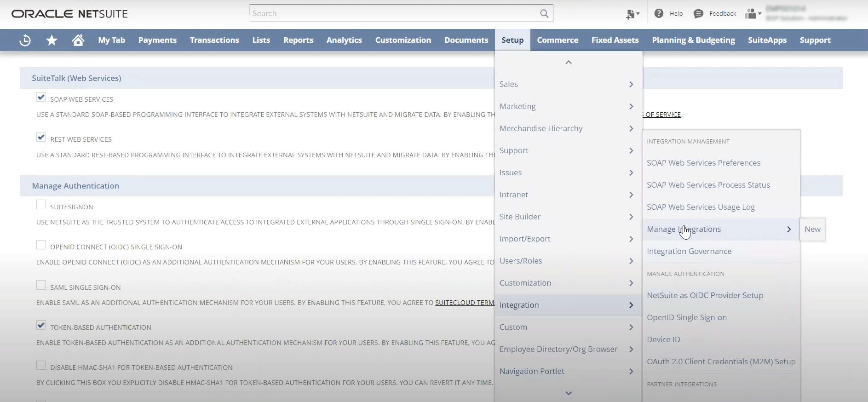Open the Change Roles user icon
Viewport: 868px width, 402px height.
(753, 14)
